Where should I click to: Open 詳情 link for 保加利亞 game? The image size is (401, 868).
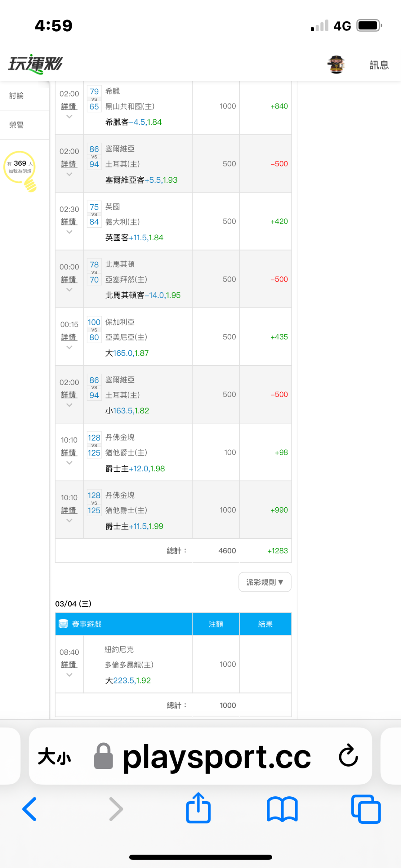69,337
